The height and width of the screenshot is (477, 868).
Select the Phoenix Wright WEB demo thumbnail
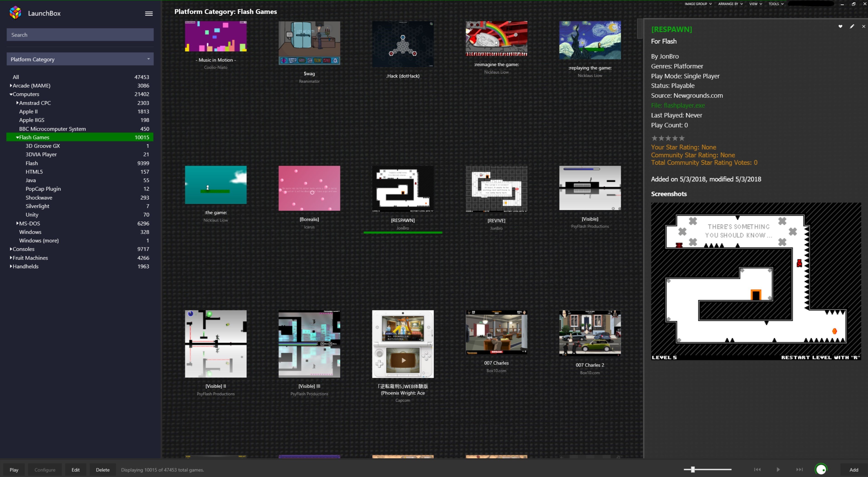coord(403,344)
